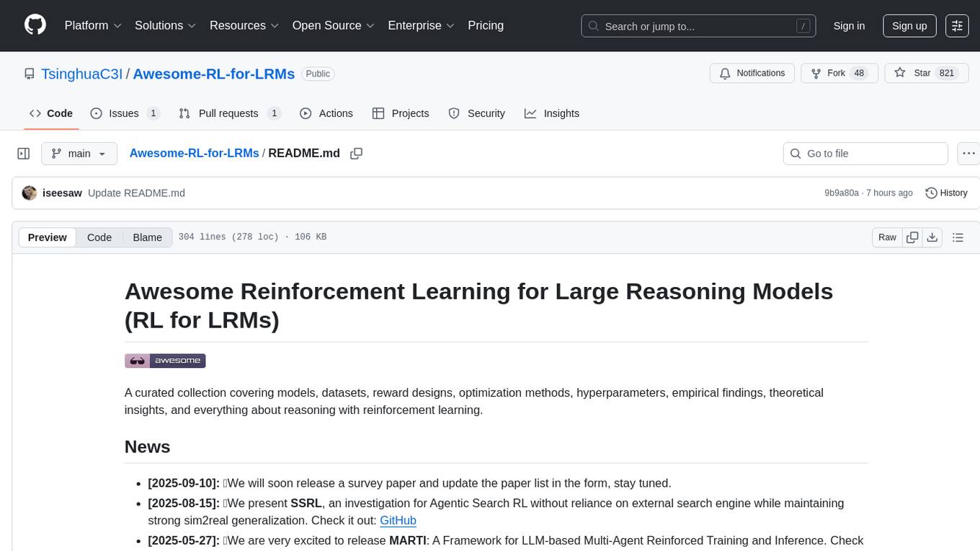
Task: Copy raw file contents
Action: pyautogui.click(x=912, y=237)
